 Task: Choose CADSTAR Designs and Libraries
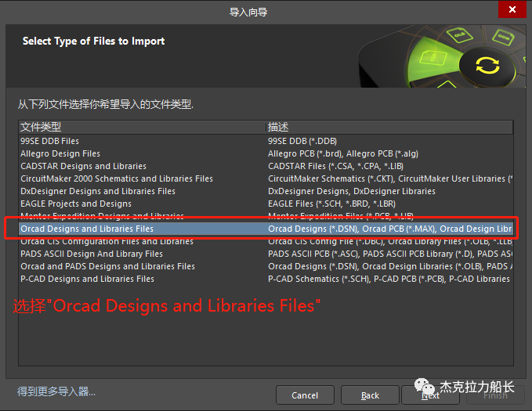[266, 166]
